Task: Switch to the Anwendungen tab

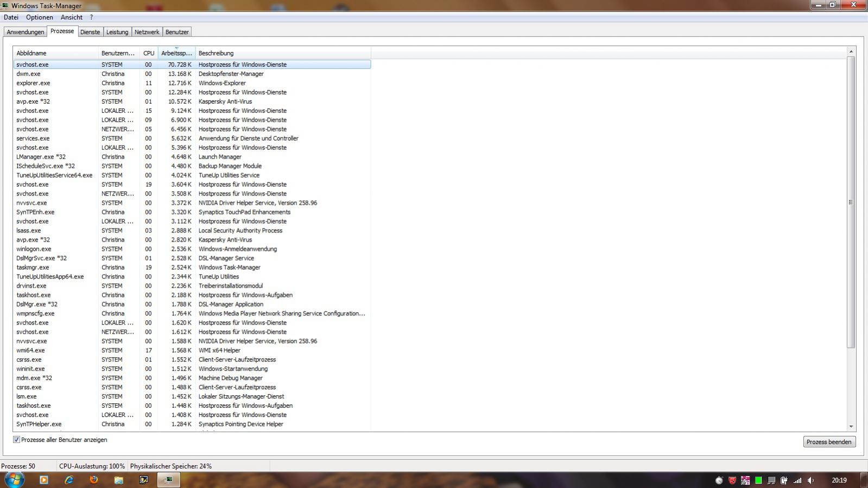Action: click(26, 32)
